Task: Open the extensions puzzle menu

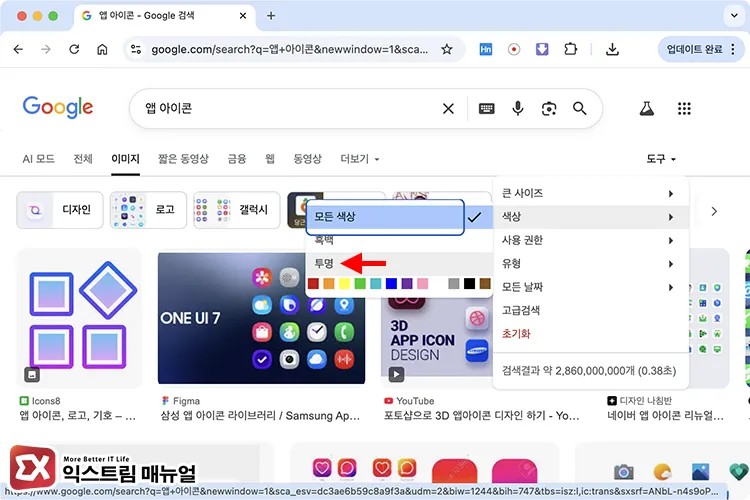Action: tap(570, 49)
